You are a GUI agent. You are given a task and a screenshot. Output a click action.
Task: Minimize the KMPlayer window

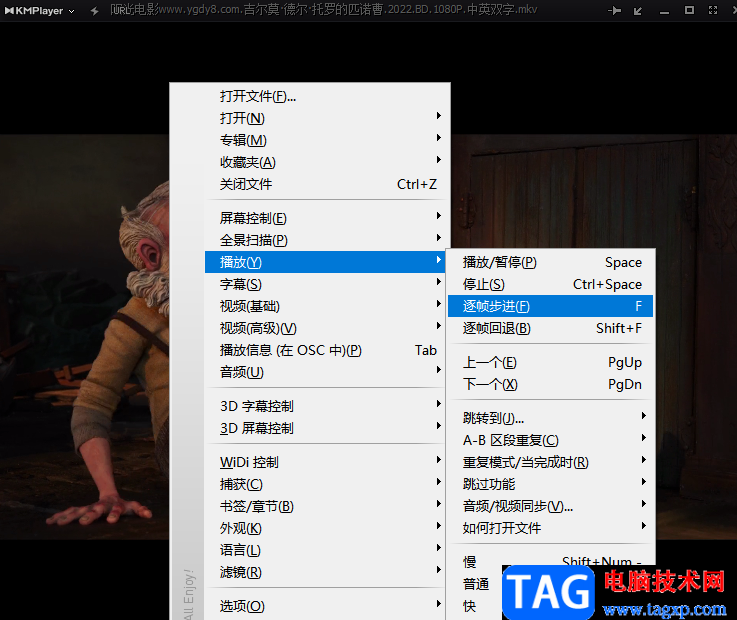(664, 13)
